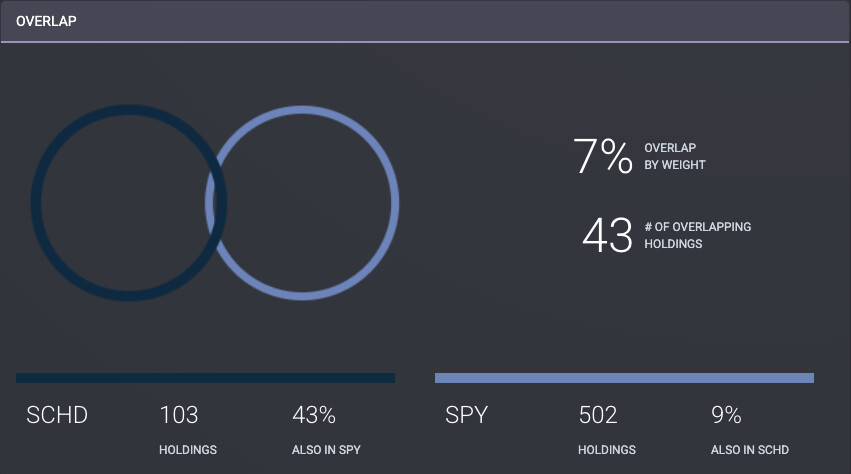Screen dimensions: 851x474
Task: Click the HOLDINGS label under 502
Action: 607,450
